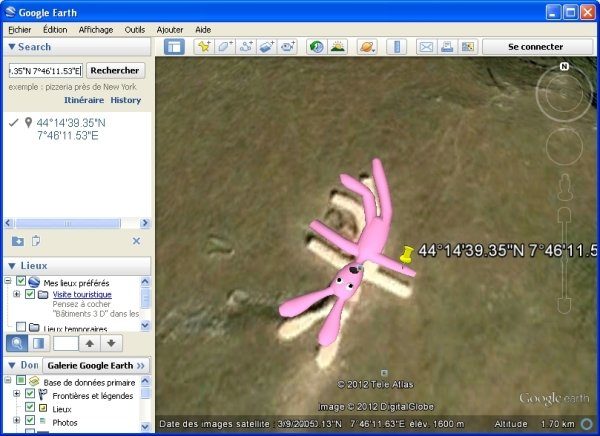
Task: Click the zoom slider on the map
Action: [x=564, y=260]
